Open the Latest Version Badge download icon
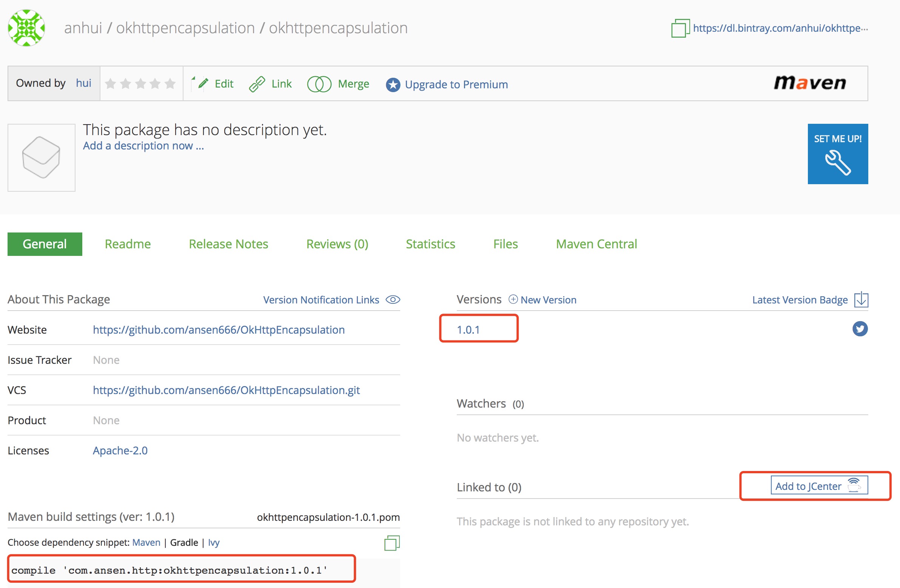This screenshot has width=900, height=588. click(861, 300)
